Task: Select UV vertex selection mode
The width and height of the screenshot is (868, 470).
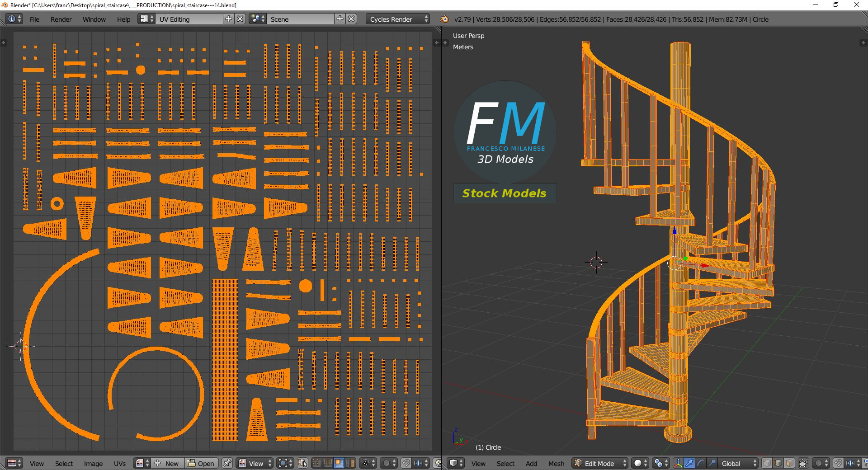Action: point(316,463)
